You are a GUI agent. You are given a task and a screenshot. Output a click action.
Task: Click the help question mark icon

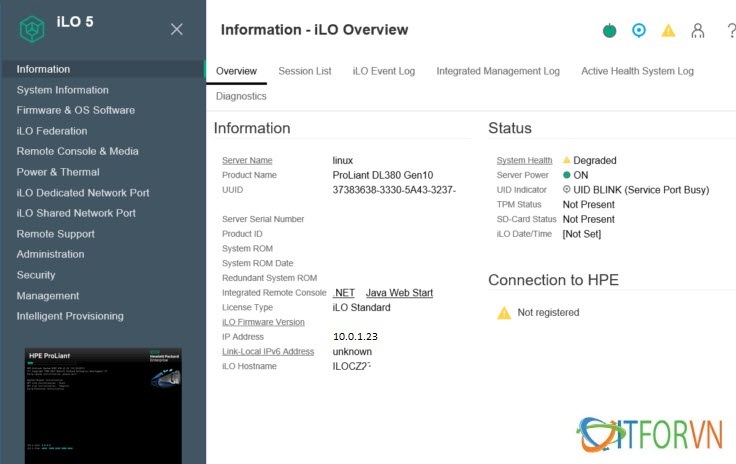tap(730, 31)
